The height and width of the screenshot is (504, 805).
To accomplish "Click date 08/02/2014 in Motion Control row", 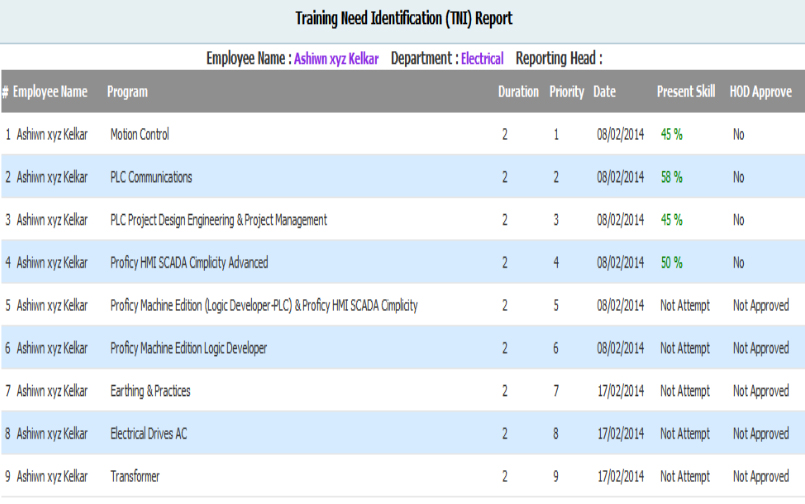I will coord(620,134).
